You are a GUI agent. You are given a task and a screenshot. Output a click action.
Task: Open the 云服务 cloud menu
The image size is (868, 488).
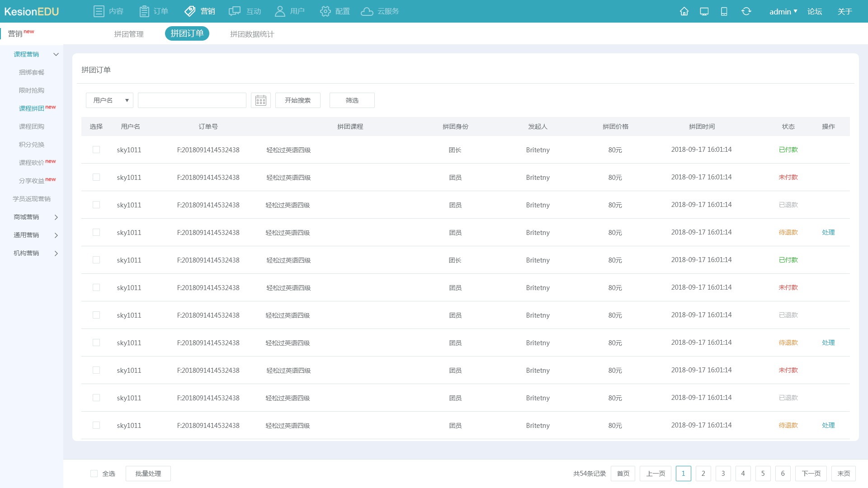pyautogui.click(x=380, y=11)
